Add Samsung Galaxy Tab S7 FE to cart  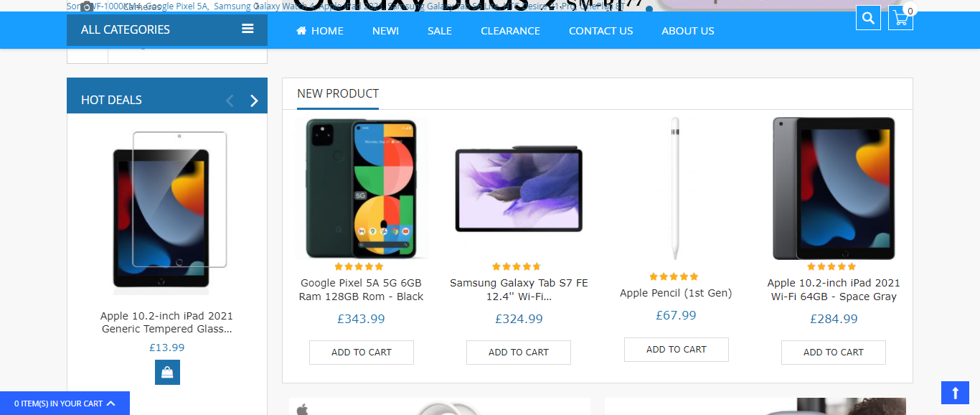(x=519, y=353)
